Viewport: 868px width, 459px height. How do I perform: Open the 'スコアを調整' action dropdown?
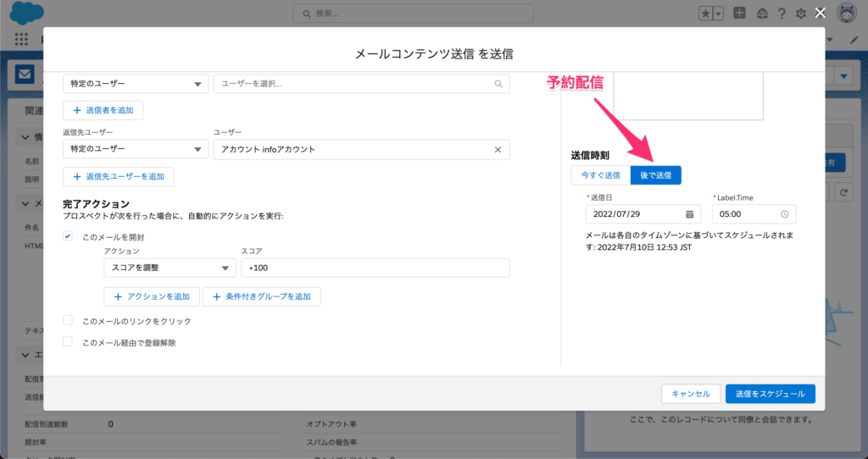(x=169, y=268)
